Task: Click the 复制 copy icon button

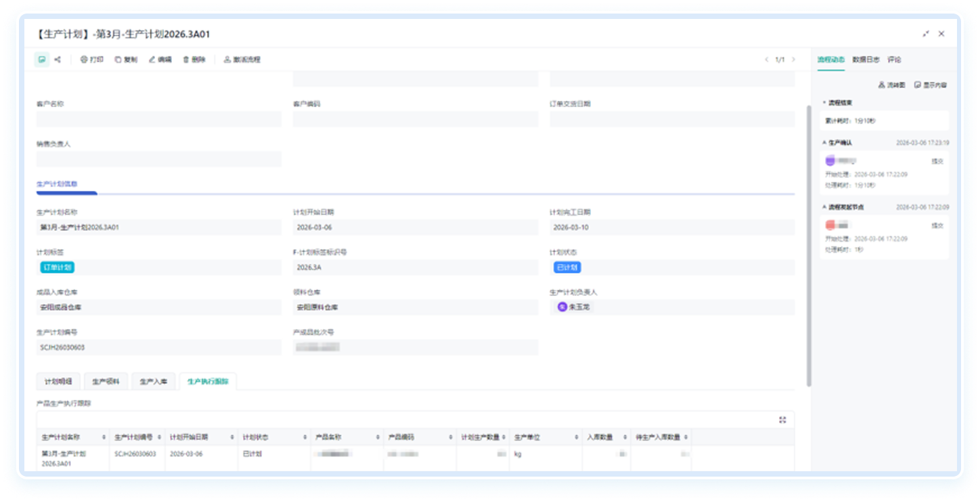Action: 126,60
